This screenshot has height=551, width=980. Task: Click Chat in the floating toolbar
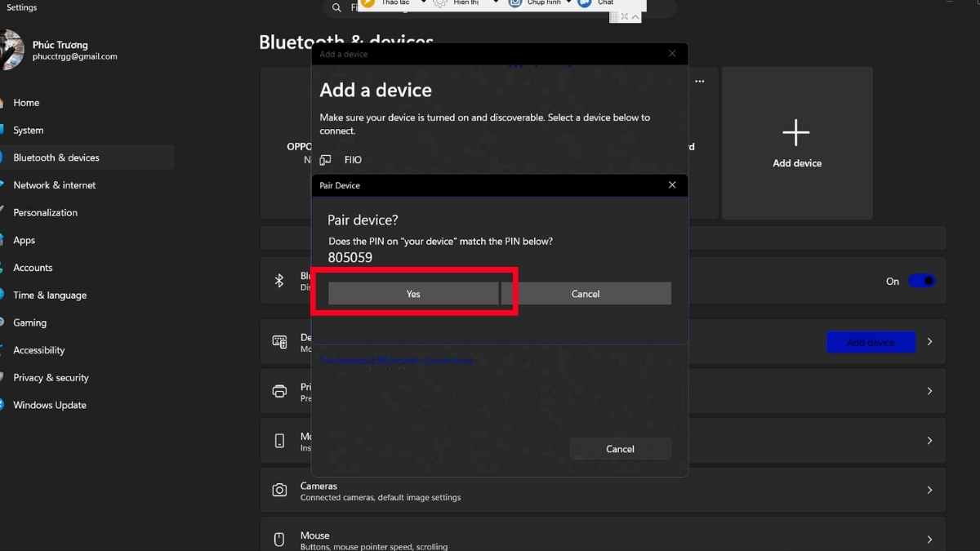(605, 2)
